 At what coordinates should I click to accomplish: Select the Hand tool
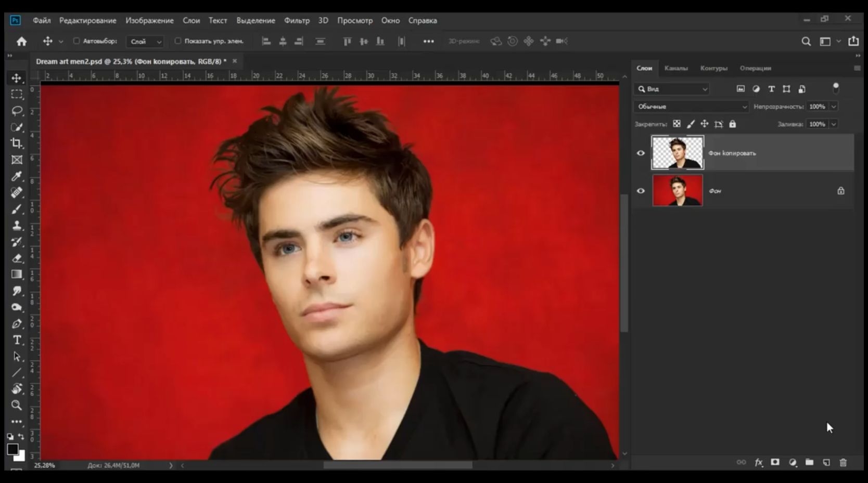pos(17,389)
